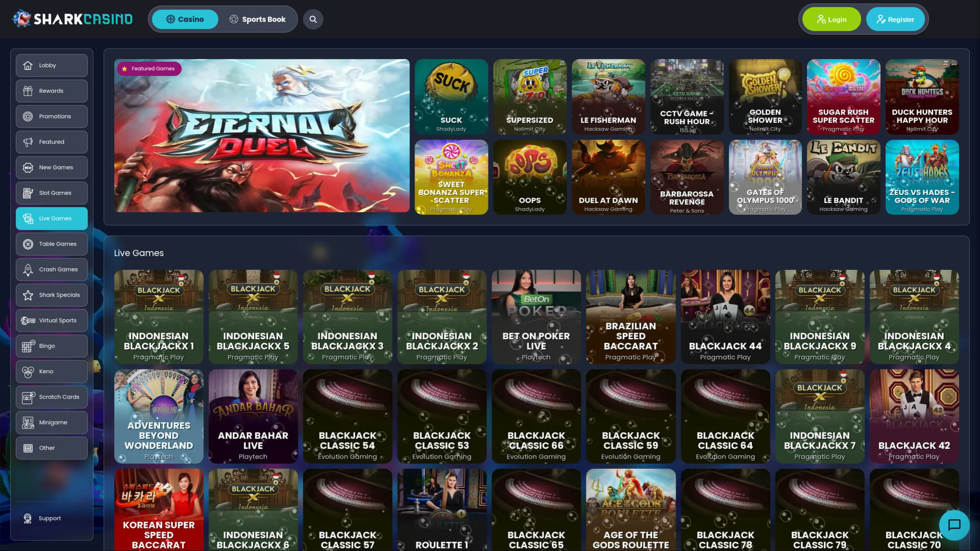Viewport: 980px width, 551px height.
Task: Open the search magnifier
Action: pyautogui.click(x=313, y=19)
